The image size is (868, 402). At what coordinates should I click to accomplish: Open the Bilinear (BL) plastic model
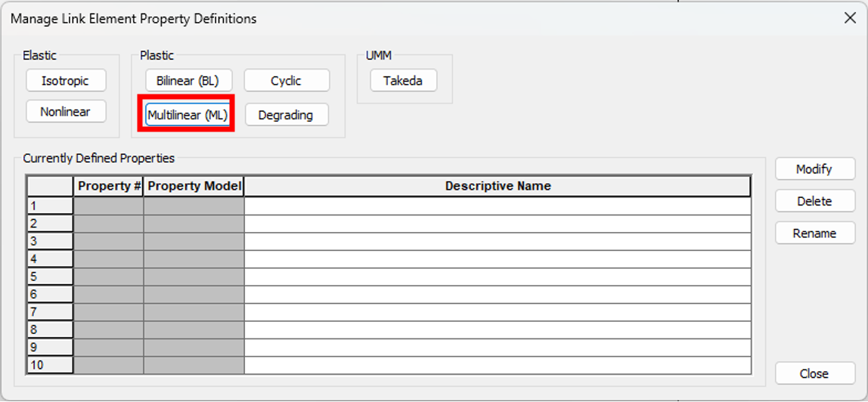pyautogui.click(x=188, y=81)
